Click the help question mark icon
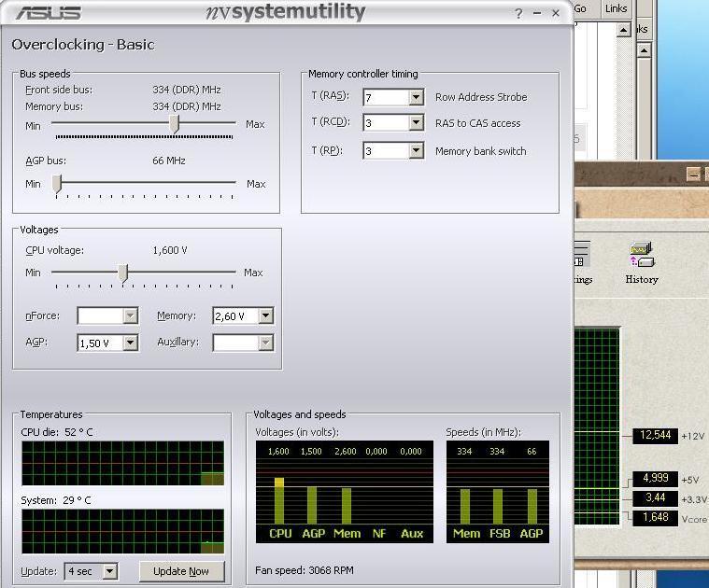Screen dimensions: 709x588 point(518,14)
